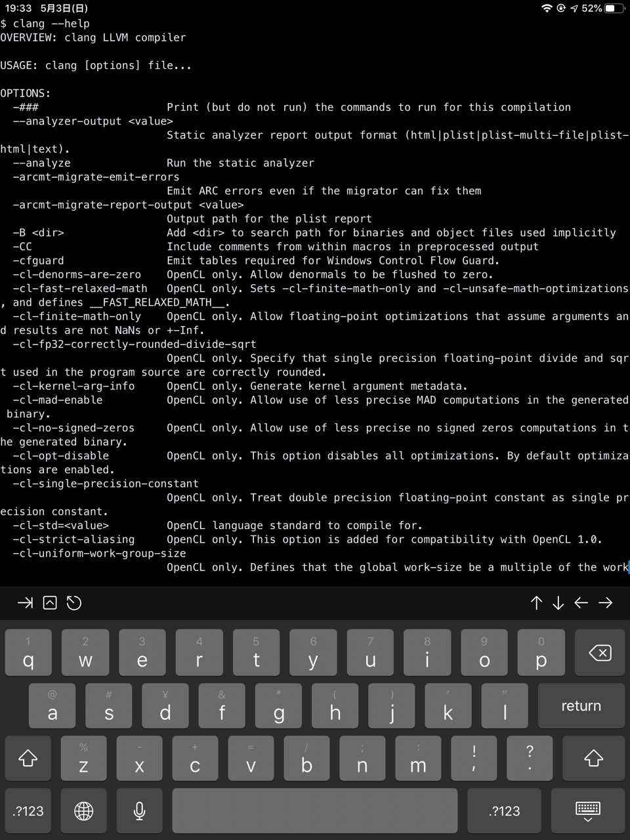Hide the keyboard using the dismiss key

(587, 811)
